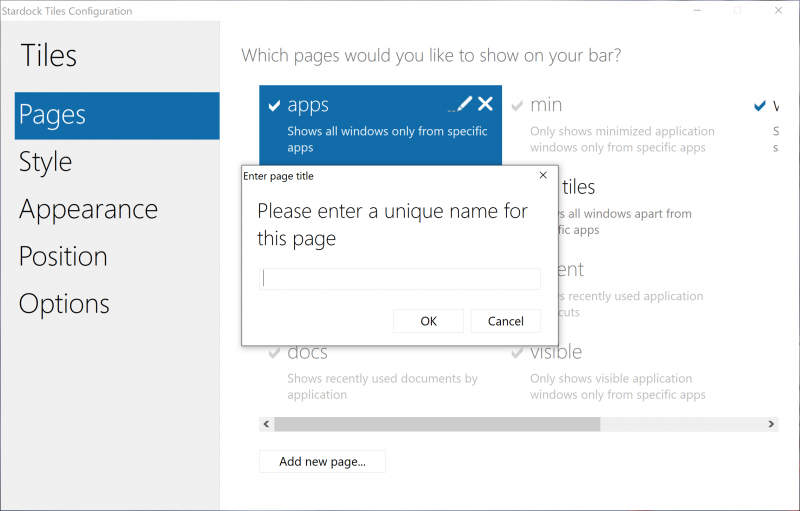The height and width of the screenshot is (511, 800).
Task: Click the 'Only shows visible application' description
Action: point(618,387)
